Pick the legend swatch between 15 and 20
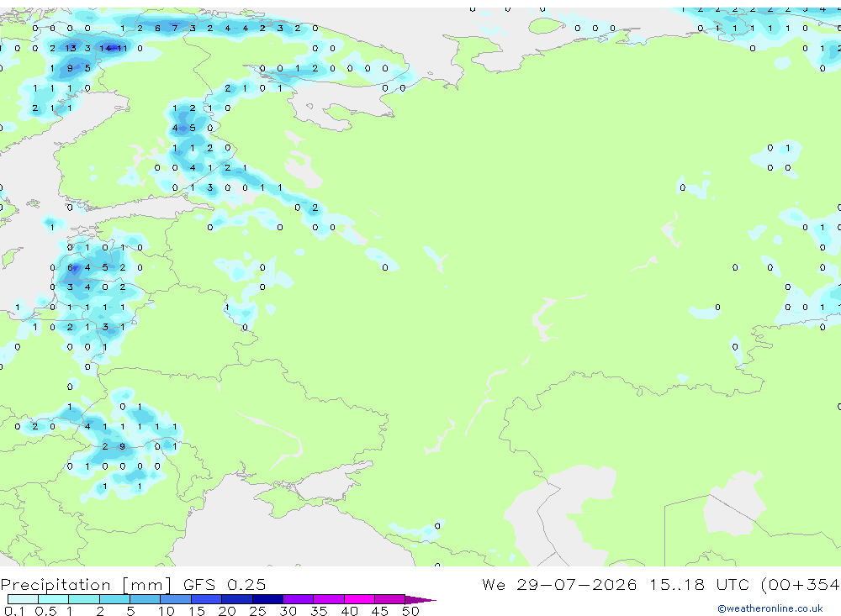This screenshot has height=616, width=841. 207,599
